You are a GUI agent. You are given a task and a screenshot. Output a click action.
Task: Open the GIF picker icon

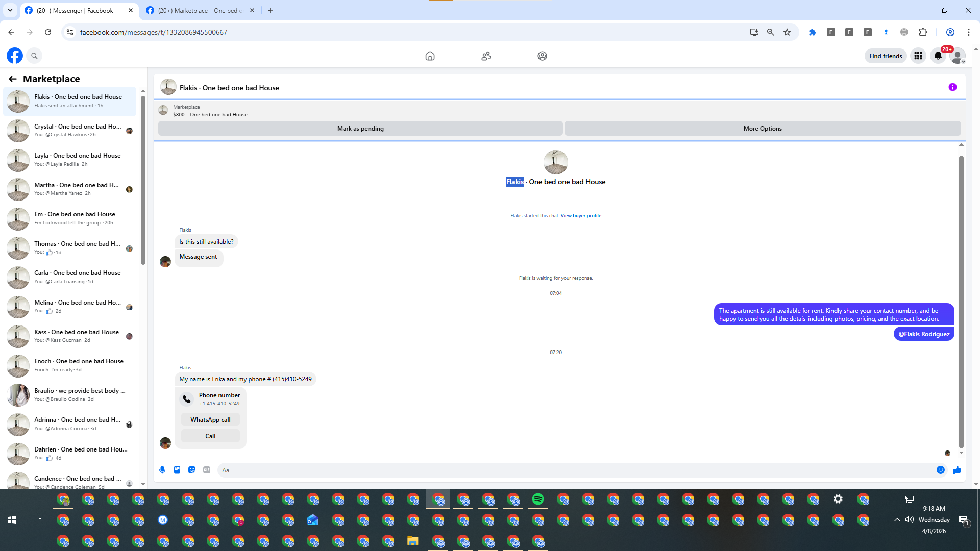[x=207, y=470]
